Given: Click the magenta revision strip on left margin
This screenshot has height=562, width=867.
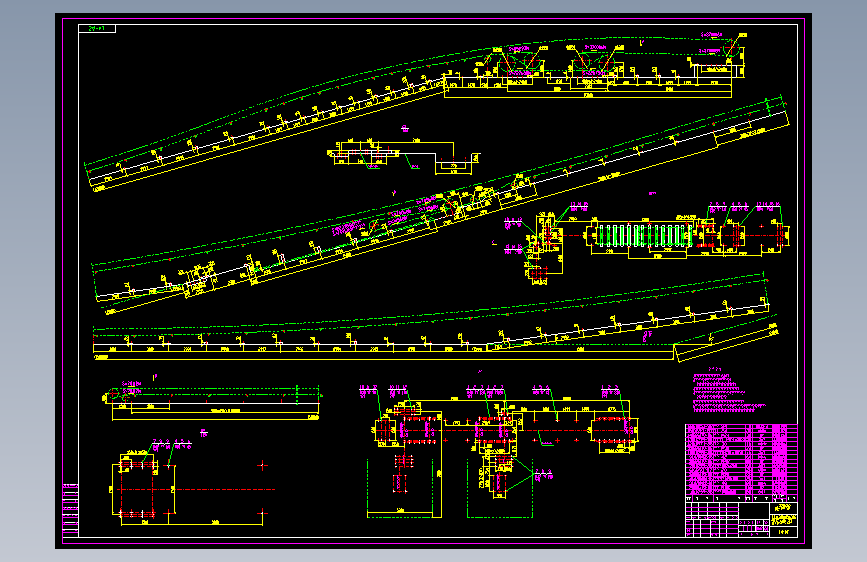Looking at the screenshot, I should click(x=70, y=510).
